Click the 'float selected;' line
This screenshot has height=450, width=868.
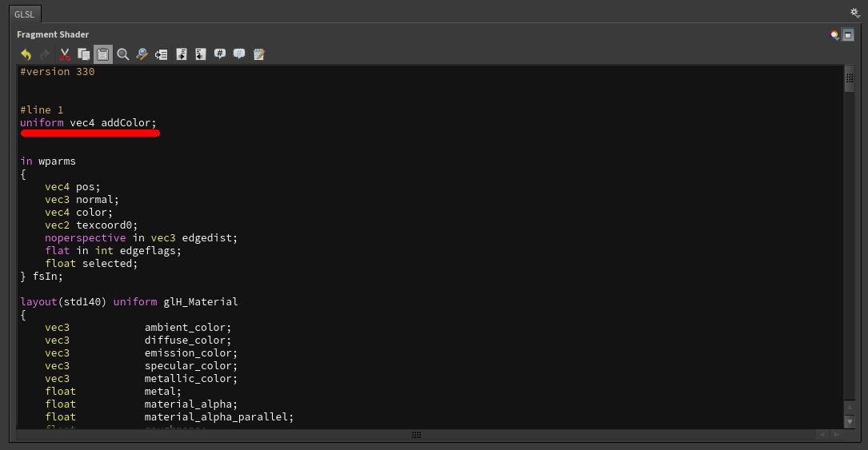click(x=91, y=263)
